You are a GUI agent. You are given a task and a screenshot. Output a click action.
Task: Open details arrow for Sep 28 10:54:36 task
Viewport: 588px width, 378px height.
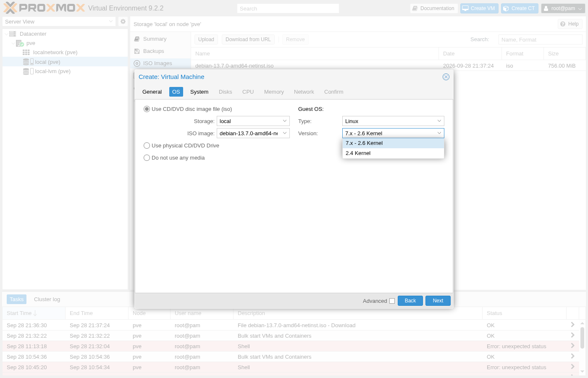572,356
